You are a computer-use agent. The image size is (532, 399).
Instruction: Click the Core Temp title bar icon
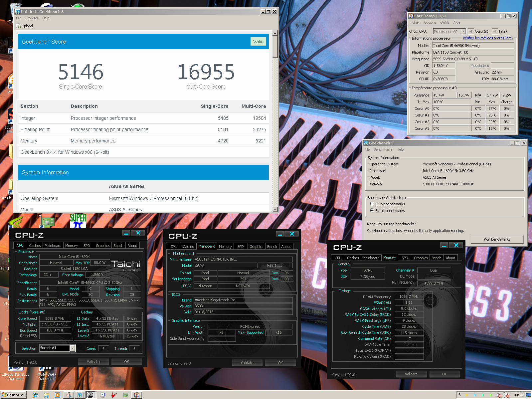point(411,16)
